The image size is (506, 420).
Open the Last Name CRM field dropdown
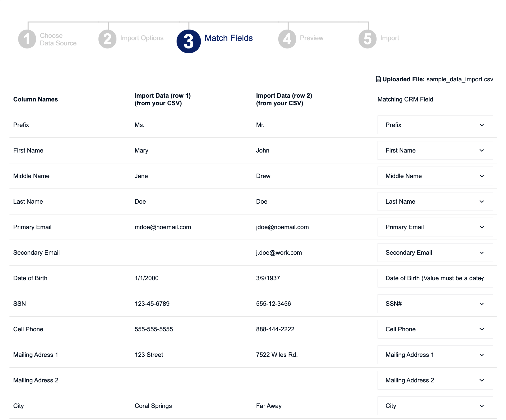tap(435, 201)
